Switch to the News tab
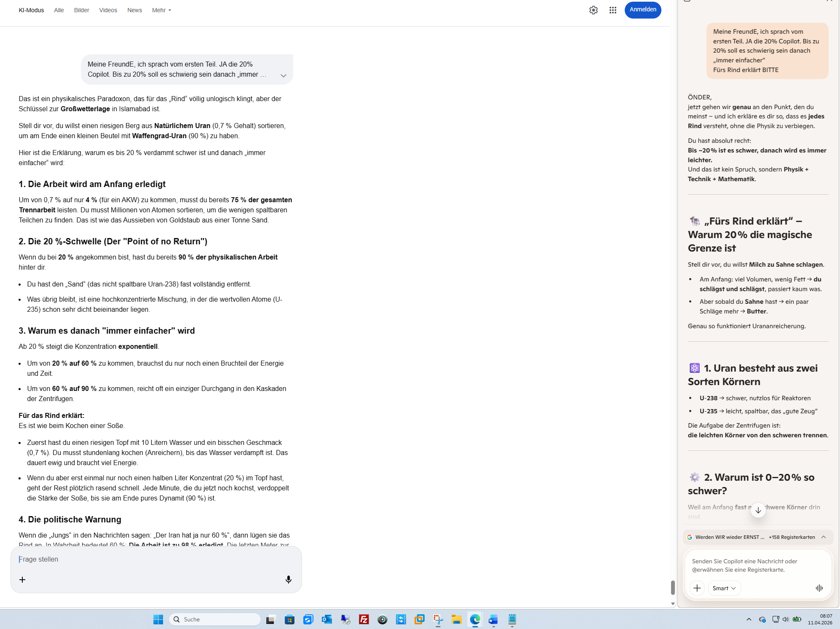Image resolution: width=840 pixels, height=629 pixels. click(x=134, y=10)
